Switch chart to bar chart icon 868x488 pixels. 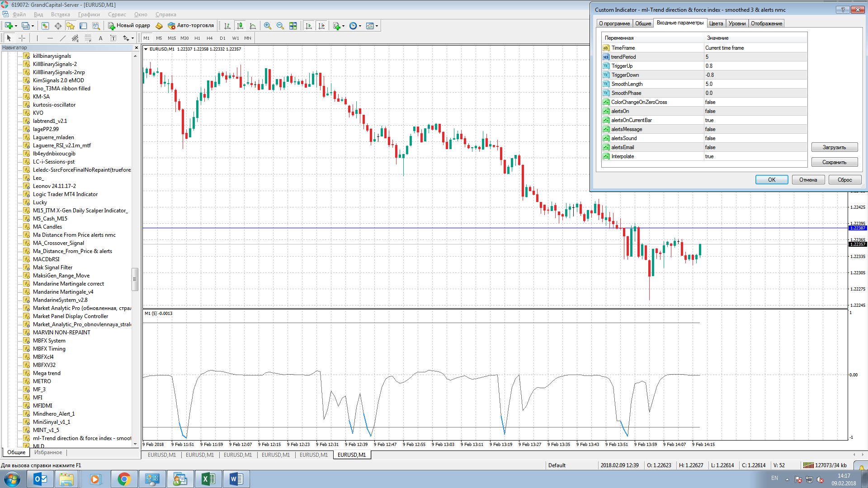(x=227, y=26)
